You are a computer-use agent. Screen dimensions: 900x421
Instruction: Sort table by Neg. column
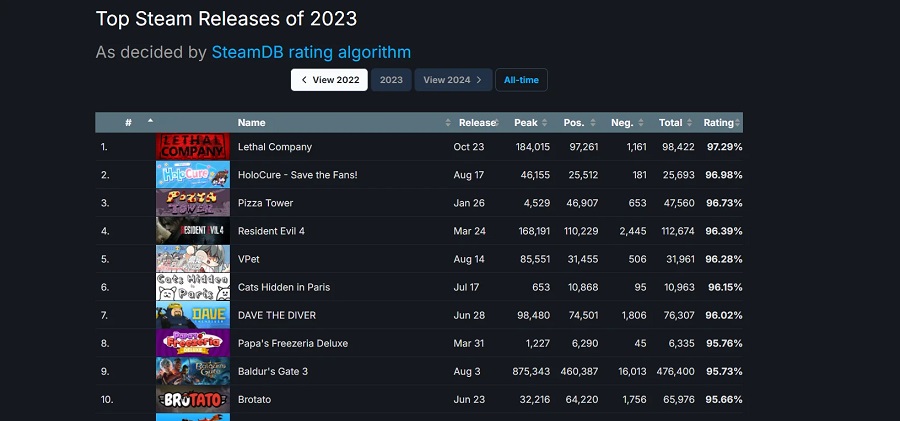point(622,122)
